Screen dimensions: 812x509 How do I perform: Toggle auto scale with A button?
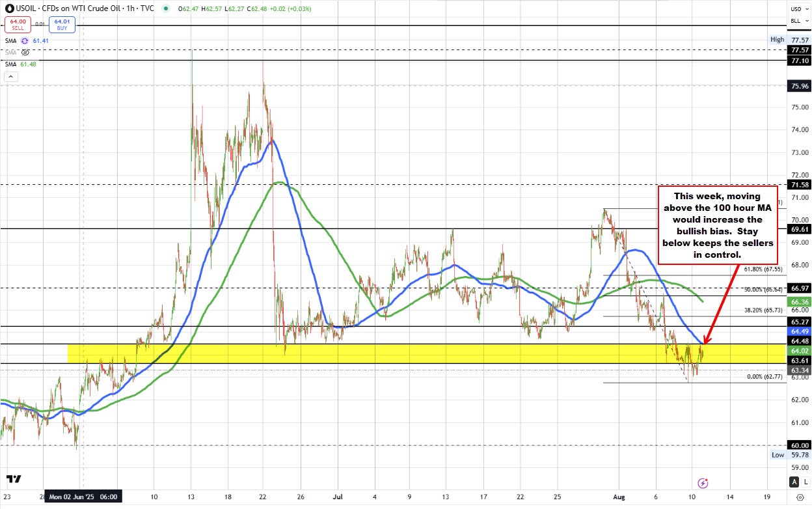[794, 482]
